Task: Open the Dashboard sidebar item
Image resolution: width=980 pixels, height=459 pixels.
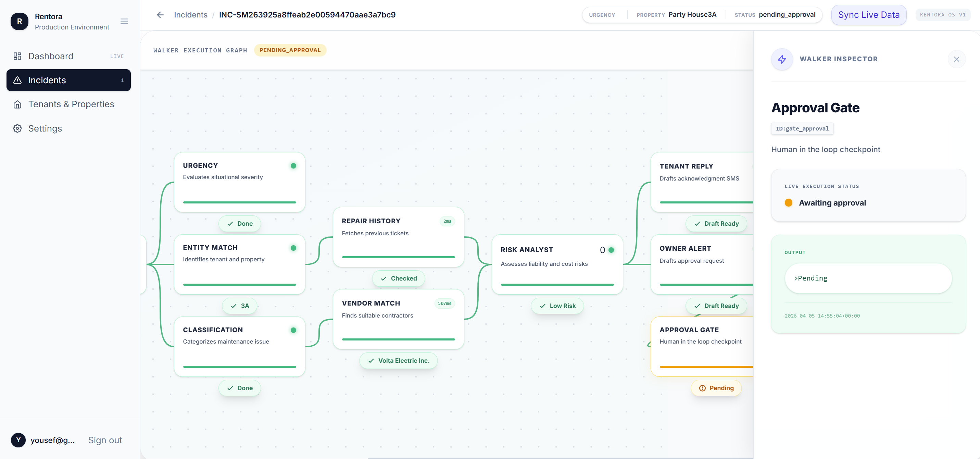Action: click(x=51, y=56)
